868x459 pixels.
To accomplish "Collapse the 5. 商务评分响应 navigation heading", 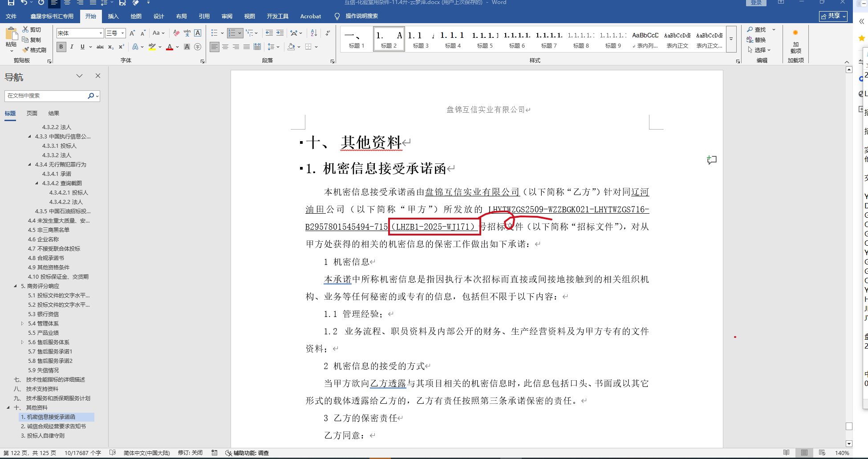I will point(15,286).
